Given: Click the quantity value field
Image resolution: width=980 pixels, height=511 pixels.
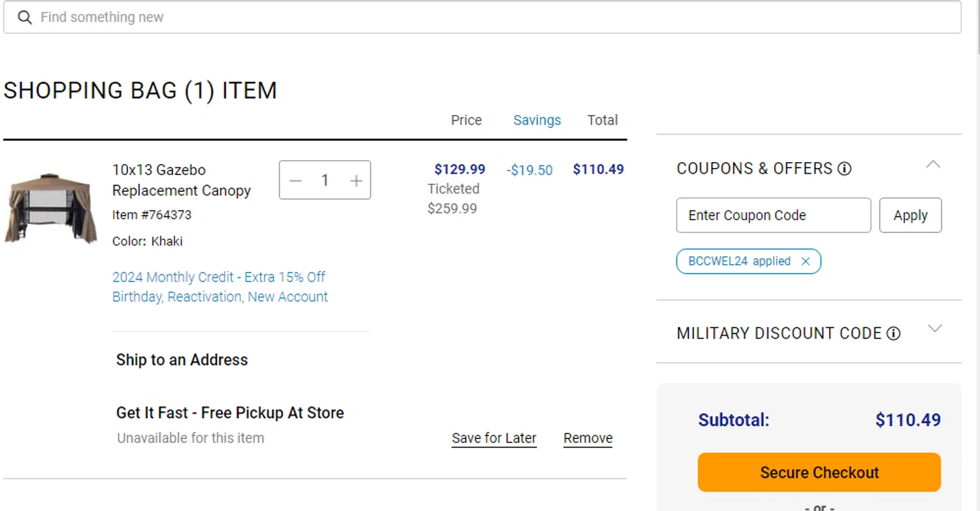Looking at the screenshot, I should point(325,180).
